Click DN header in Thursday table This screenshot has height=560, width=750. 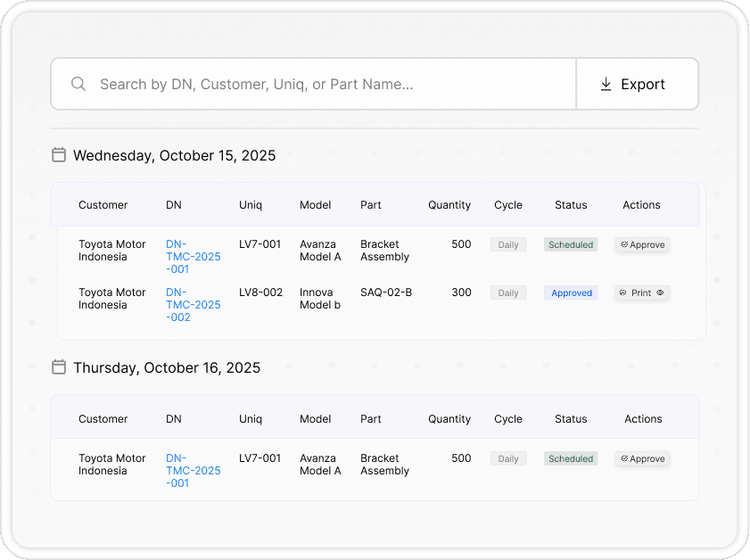coord(174,419)
